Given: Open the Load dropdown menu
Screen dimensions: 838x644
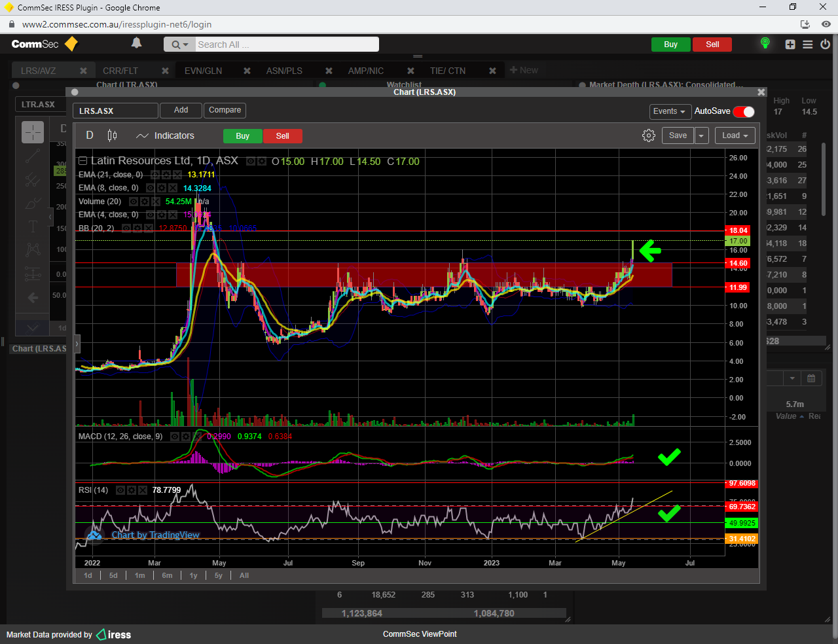Looking at the screenshot, I should pos(735,135).
